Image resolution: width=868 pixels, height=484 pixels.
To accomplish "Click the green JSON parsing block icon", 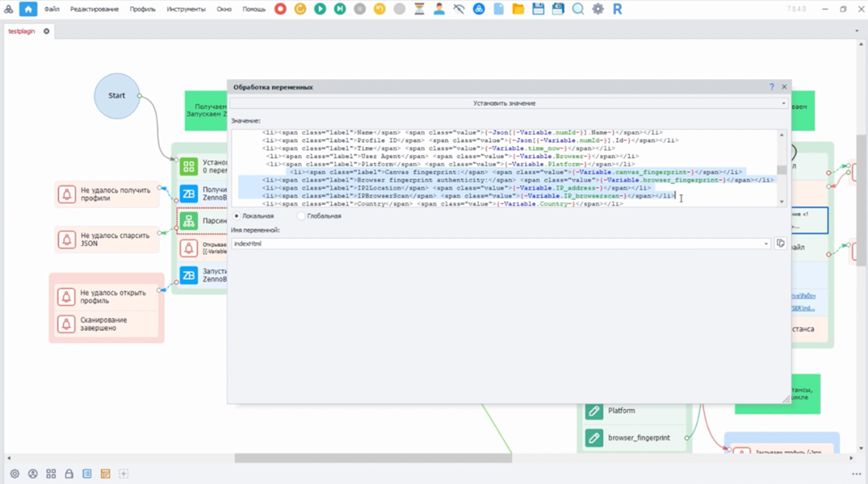I will coord(189,221).
